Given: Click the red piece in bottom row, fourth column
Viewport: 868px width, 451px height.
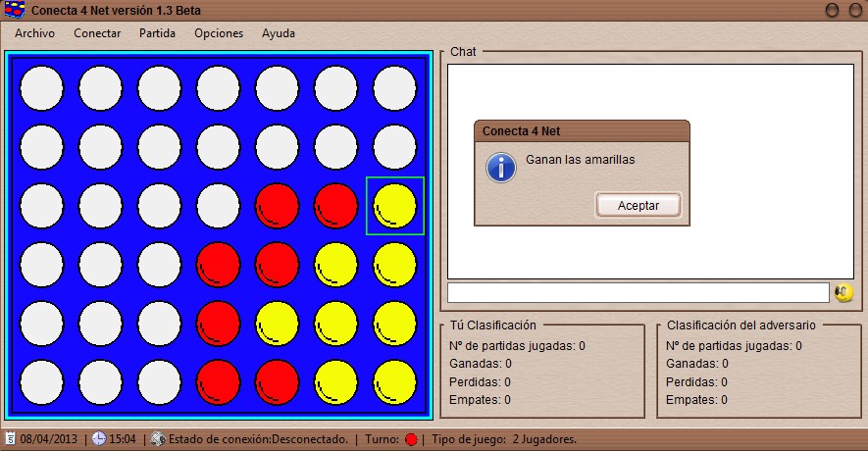Looking at the screenshot, I should click(218, 382).
